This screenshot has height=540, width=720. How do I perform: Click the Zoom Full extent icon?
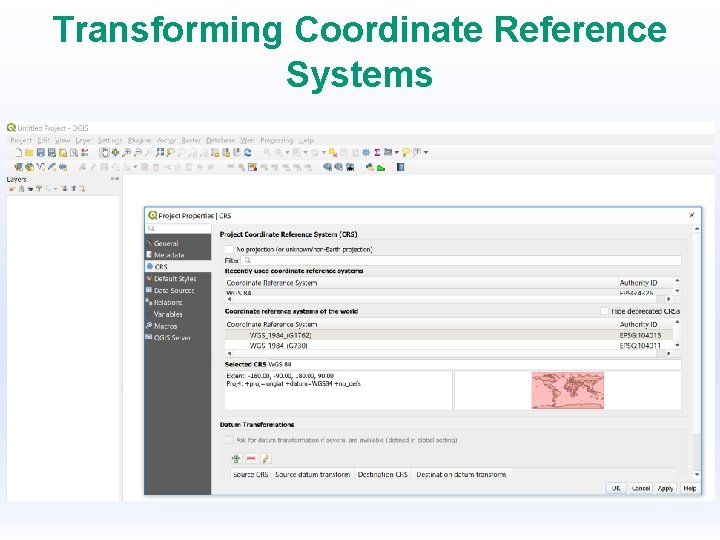click(160, 153)
